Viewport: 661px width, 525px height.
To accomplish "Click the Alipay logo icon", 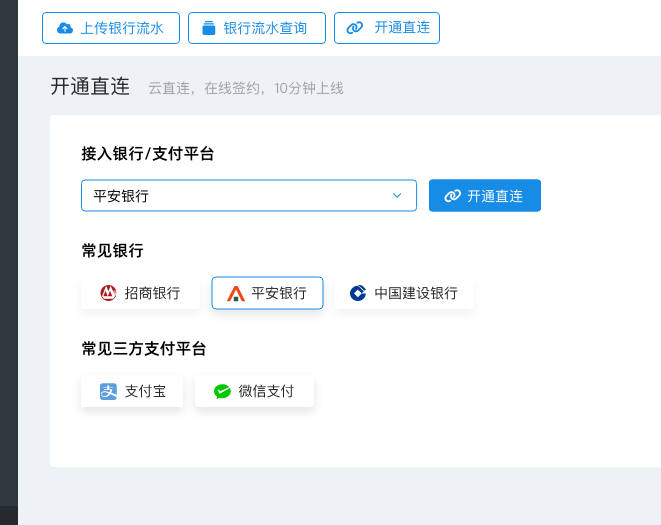I will click(108, 391).
